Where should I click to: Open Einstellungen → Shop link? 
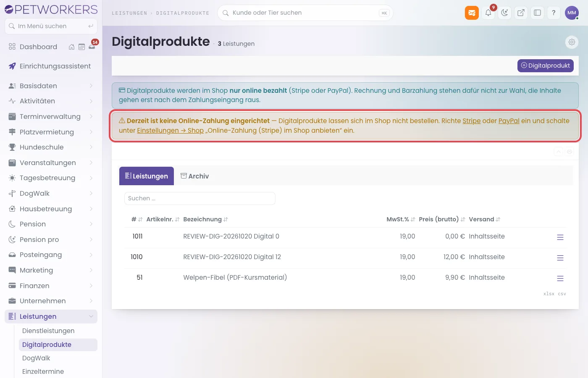tap(170, 130)
